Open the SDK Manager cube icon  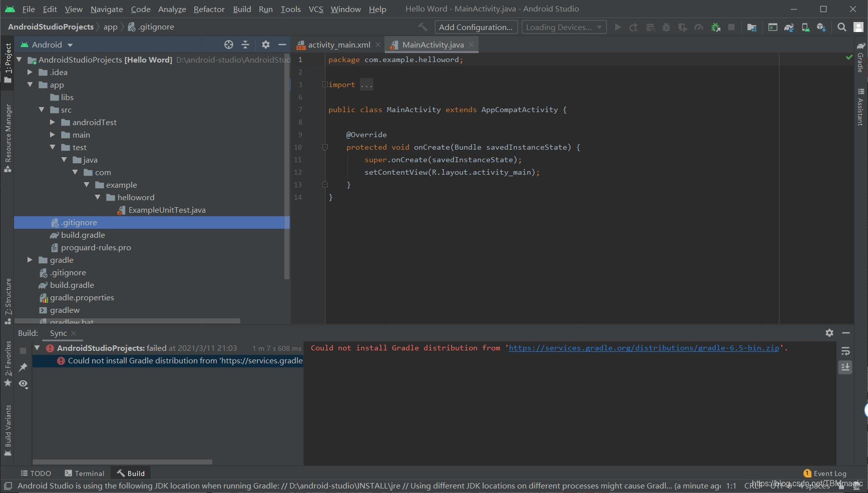821,27
